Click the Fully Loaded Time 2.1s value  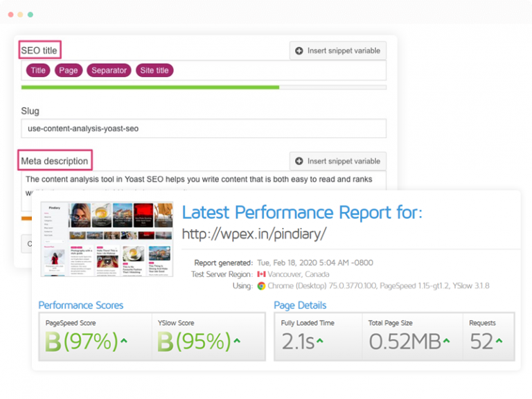click(x=298, y=342)
